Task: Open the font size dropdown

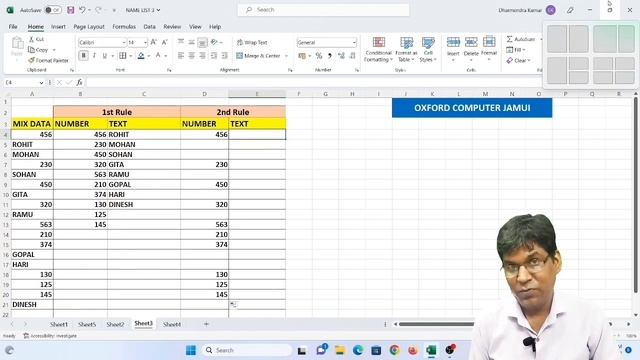Action: [x=145, y=42]
